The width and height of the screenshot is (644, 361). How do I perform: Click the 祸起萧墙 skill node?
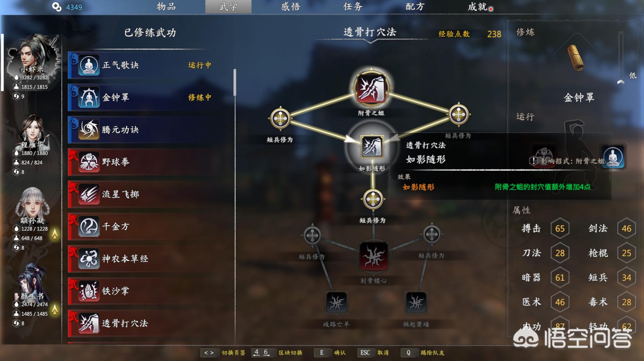pos(416,302)
